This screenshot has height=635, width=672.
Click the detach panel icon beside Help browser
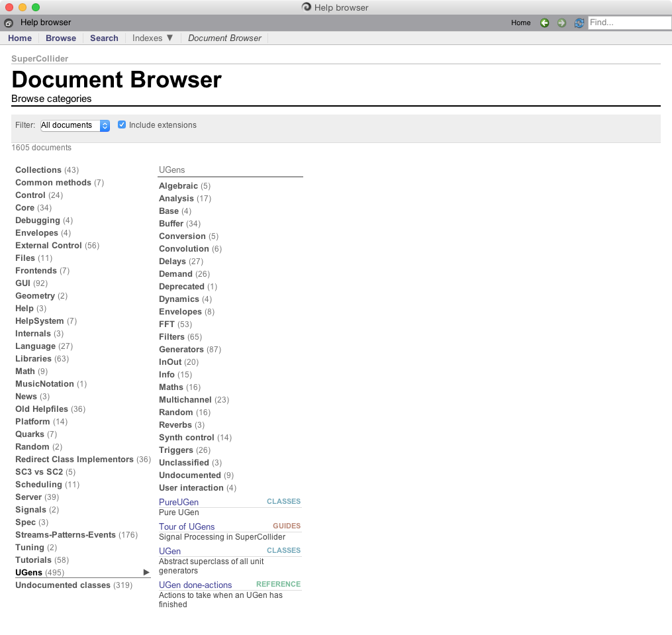click(x=9, y=23)
